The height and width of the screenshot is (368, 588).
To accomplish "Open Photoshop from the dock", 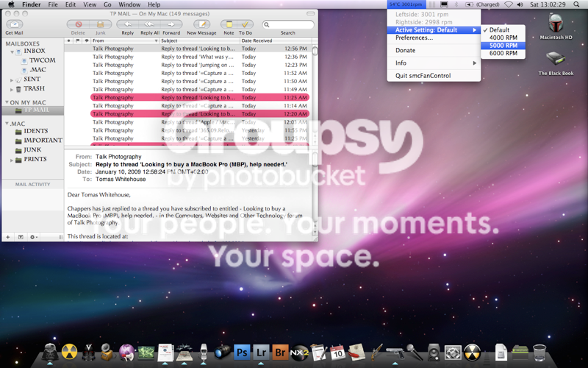I will click(x=242, y=353).
